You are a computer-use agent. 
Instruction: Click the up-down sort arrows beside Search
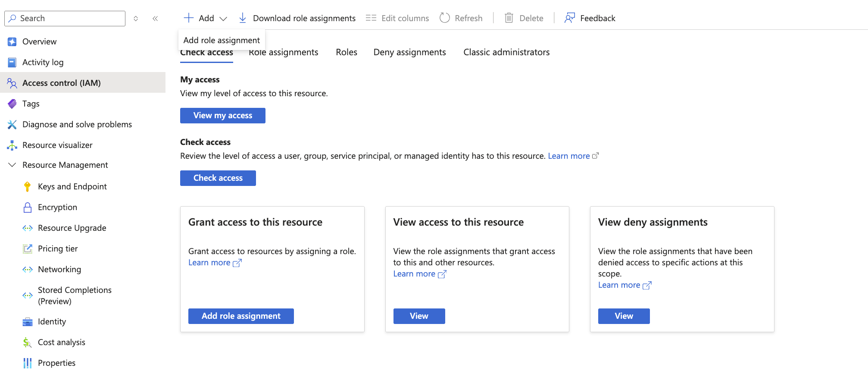pos(136,19)
